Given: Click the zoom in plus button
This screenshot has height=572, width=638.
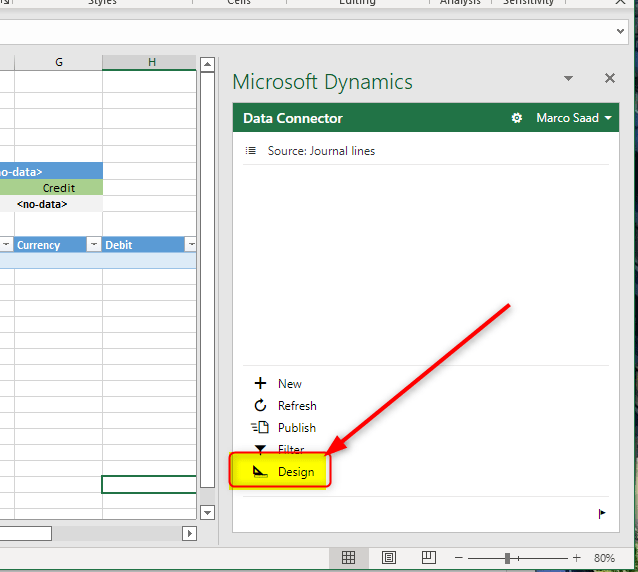Looking at the screenshot, I should 576,558.
